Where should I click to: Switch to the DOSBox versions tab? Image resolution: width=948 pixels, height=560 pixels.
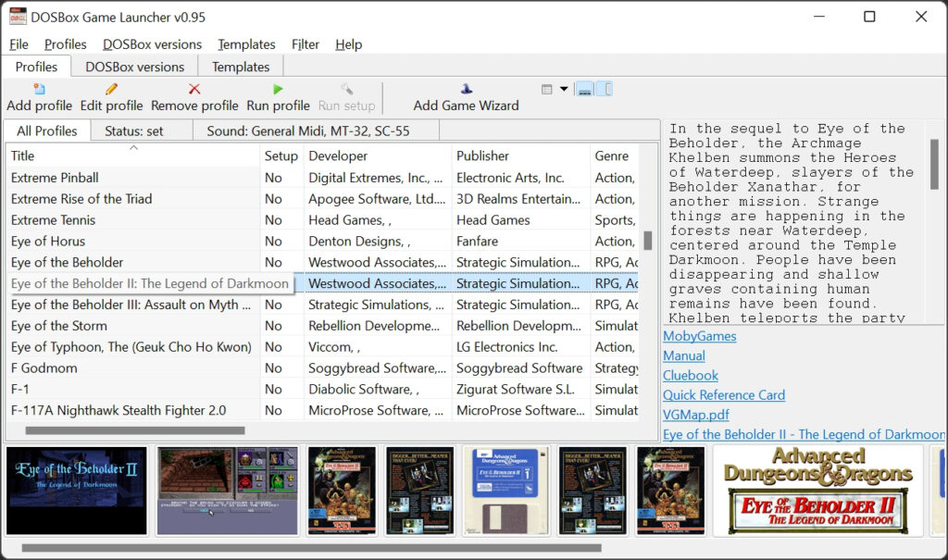[x=135, y=66]
